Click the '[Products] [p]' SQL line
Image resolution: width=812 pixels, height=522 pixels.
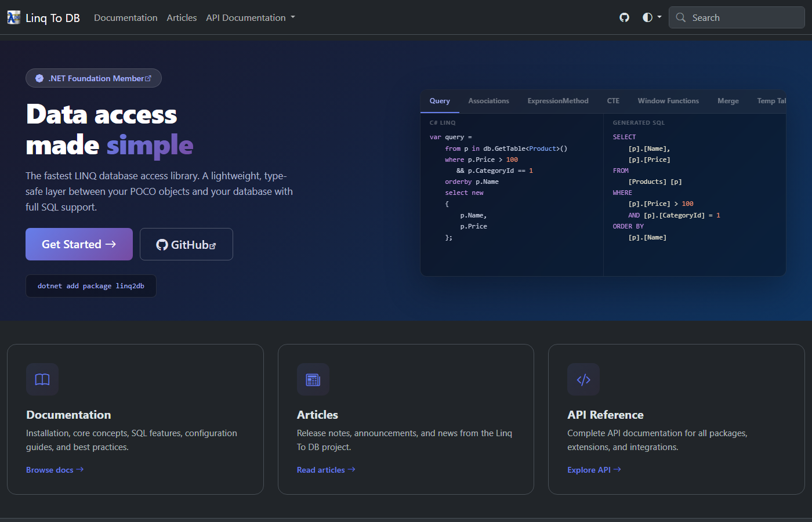(x=655, y=182)
